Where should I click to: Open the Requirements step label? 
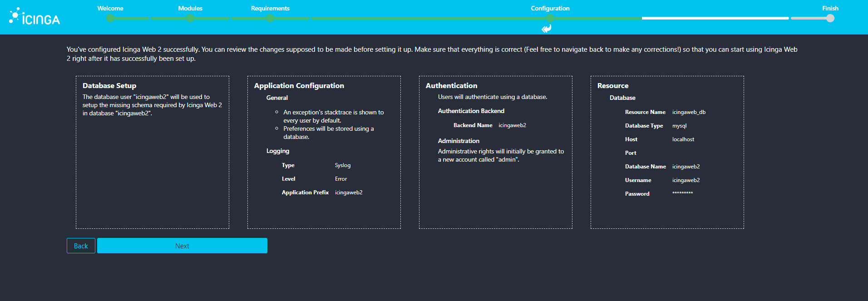(270, 8)
